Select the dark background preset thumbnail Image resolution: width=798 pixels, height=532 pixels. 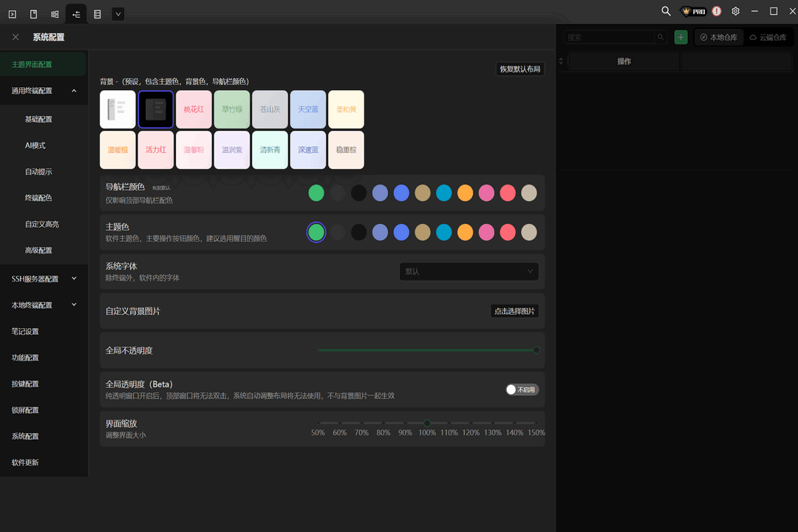click(x=156, y=109)
